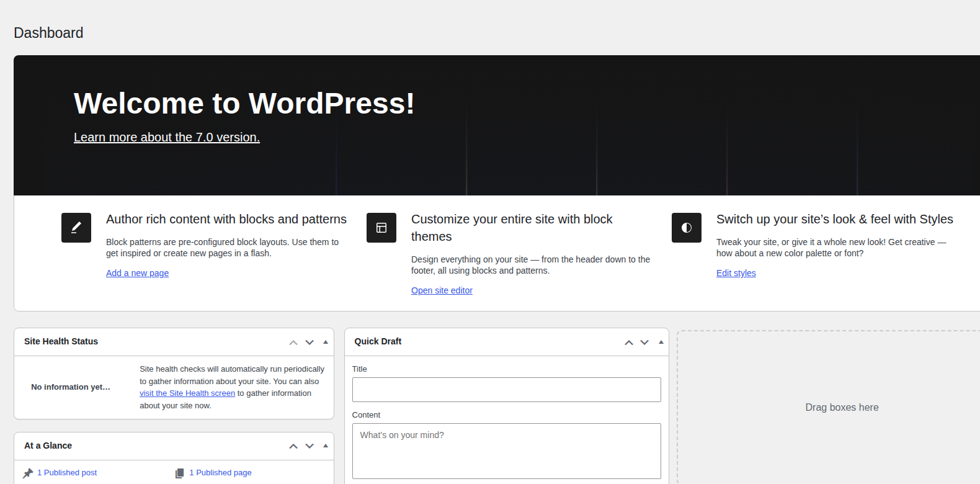This screenshot has width=980, height=484.
Task: Click the Edit styles link
Action: tap(736, 273)
